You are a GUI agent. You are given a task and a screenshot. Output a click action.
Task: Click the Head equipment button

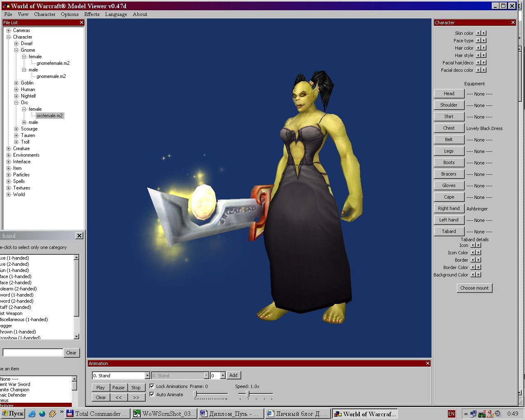coord(449,94)
